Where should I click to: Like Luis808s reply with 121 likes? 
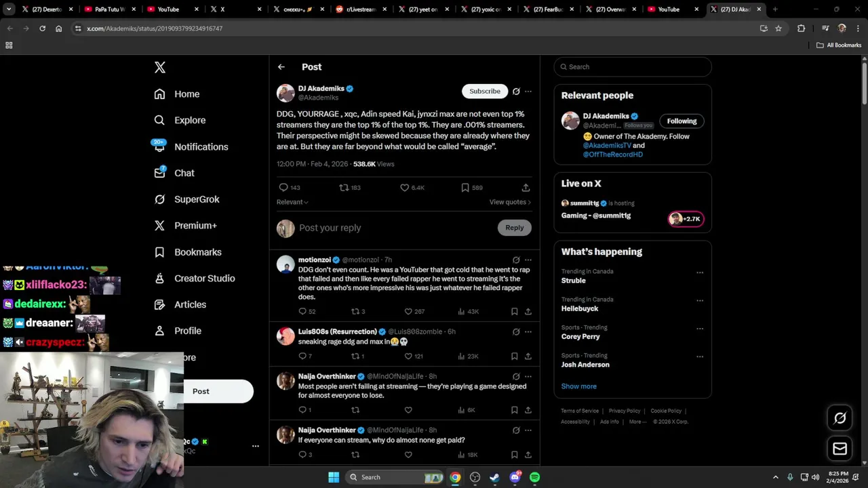pos(408,357)
